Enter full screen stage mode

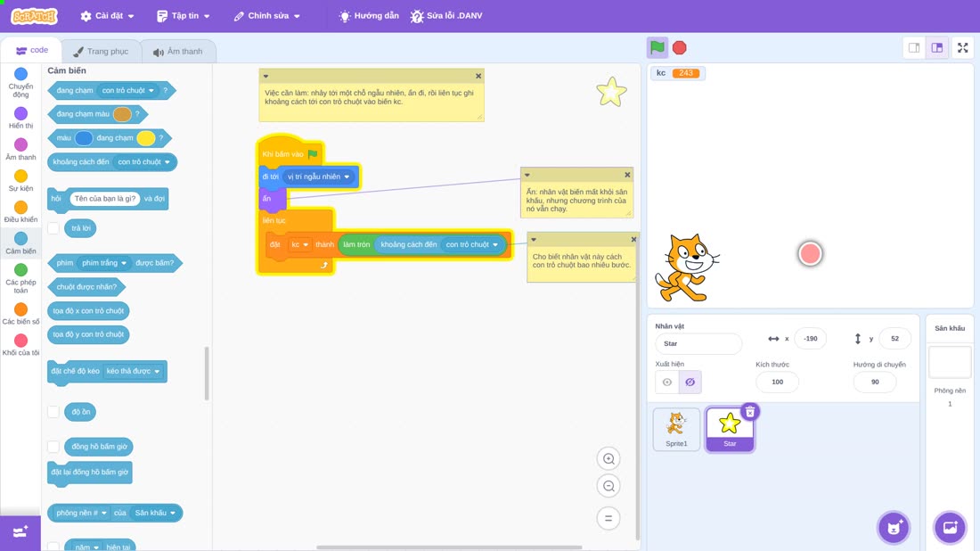coord(962,47)
